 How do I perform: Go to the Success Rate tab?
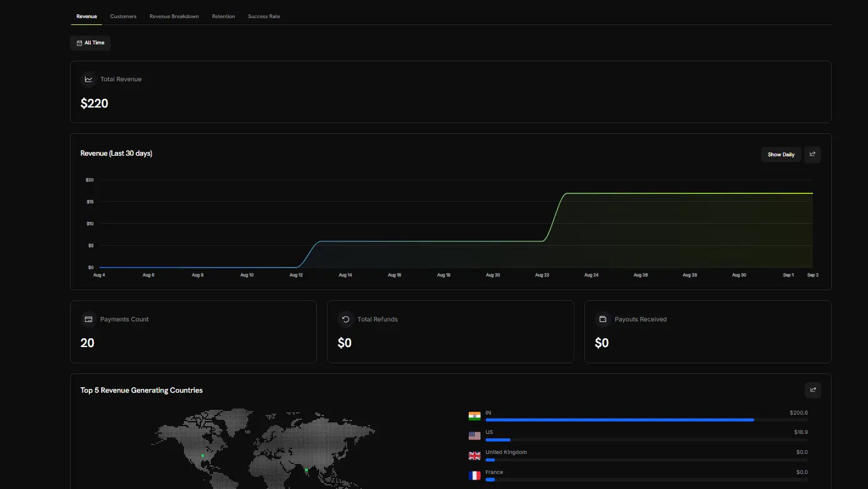264,16
